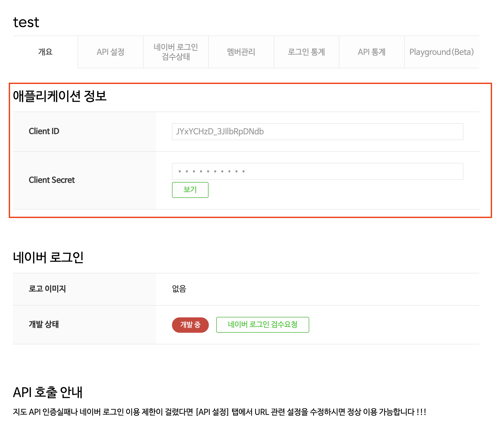Click the Client ID input field
The height and width of the screenshot is (435, 504).
pyautogui.click(x=317, y=132)
